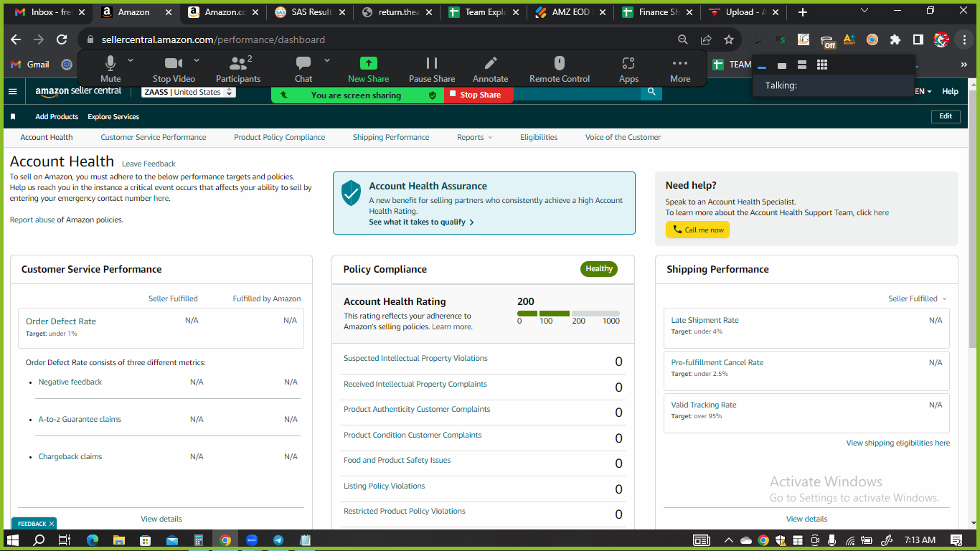This screenshot has width=980, height=551.
Task: Open Suspected Intellectual Property Violations
Action: (x=415, y=358)
